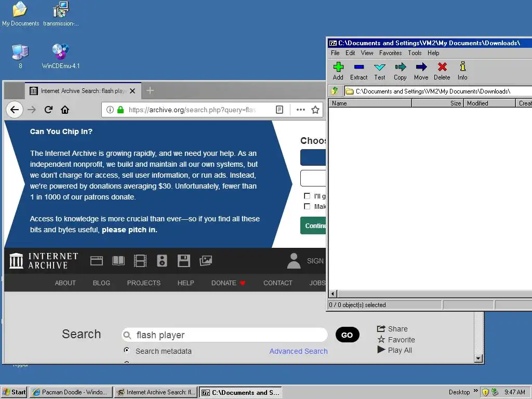This screenshot has width=532, height=399.
Task: Click the Play All link
Action: click(x=395, y=350)
